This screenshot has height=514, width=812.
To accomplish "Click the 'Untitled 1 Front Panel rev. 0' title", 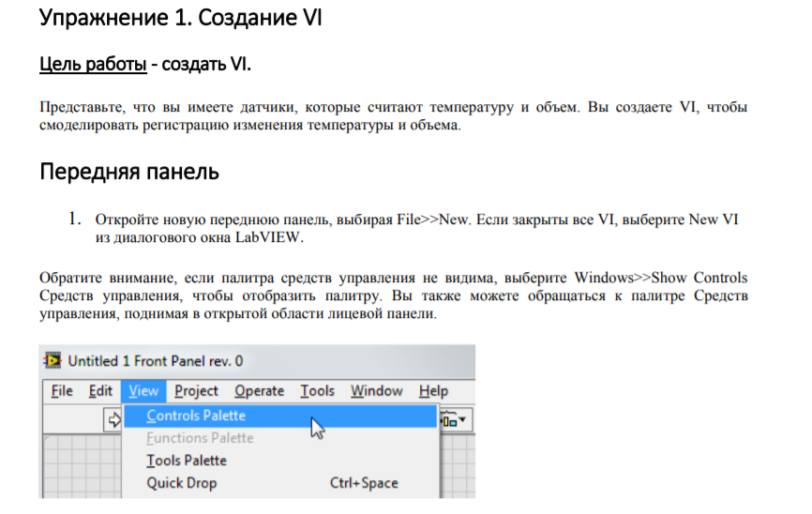I will [156, 360].
